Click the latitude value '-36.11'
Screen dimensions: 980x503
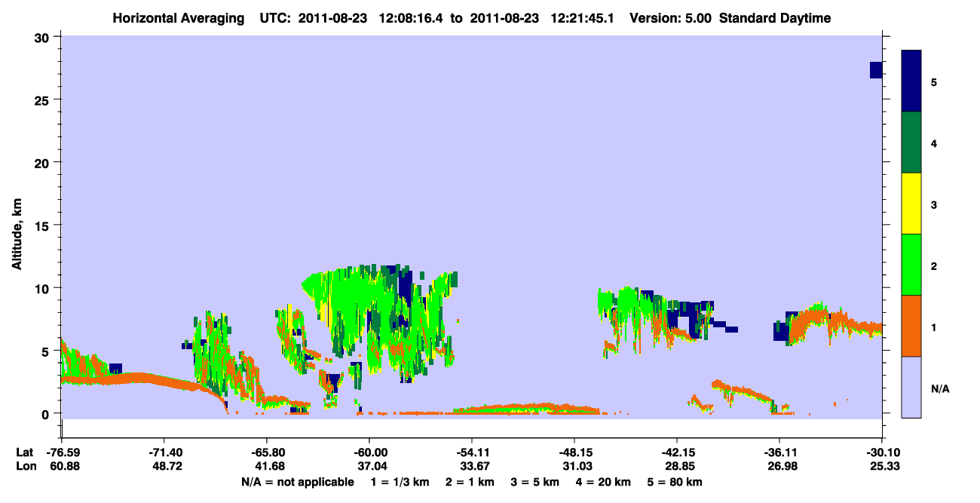(779, 452)
